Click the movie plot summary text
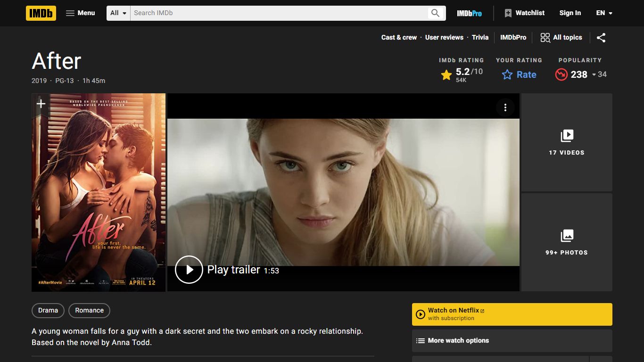Viewport: 644px width, 362px height. 197,337
